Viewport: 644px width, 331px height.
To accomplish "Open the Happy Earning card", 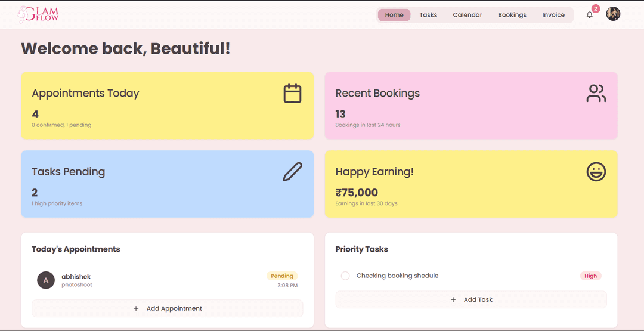I will click(471, 184).
